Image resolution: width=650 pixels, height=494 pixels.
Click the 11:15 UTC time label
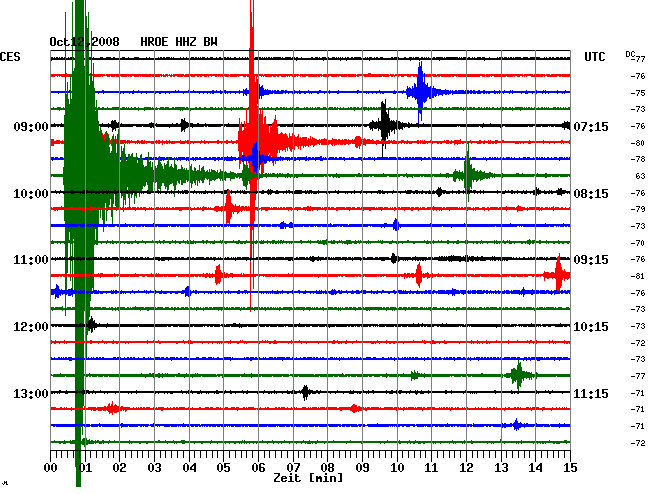(591, 393)
